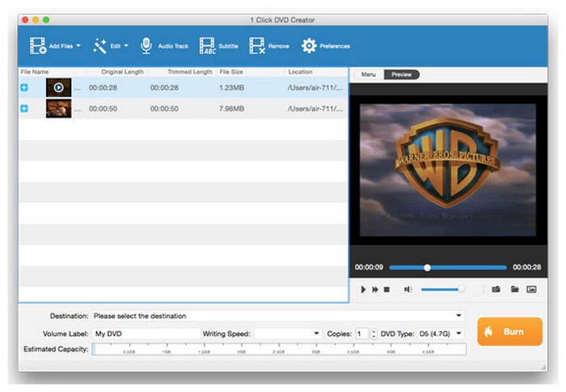This screenshot has height=392, width=566.
Task: Click the Audio Track label
Action: point(173,46)
